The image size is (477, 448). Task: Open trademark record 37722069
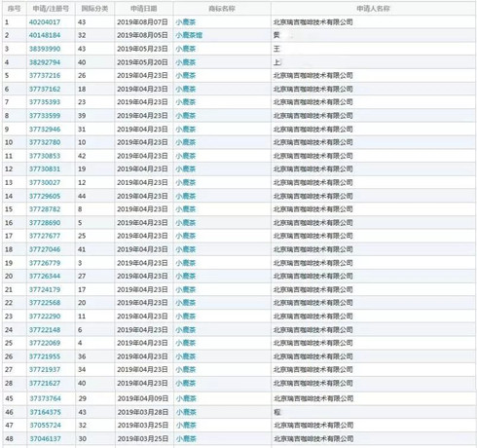coord(45,343)
